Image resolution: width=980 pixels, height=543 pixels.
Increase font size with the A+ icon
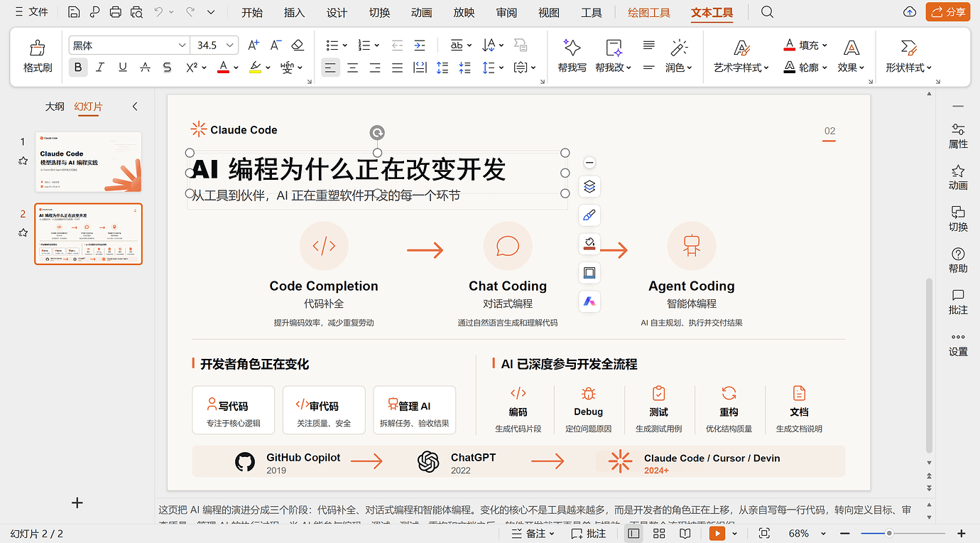pos(254,45)
